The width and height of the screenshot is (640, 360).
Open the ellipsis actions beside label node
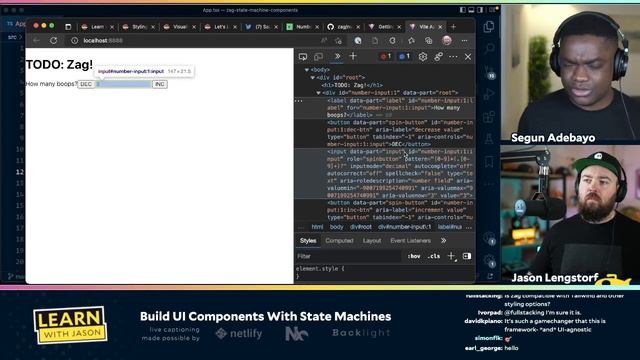tap(299, 101)
